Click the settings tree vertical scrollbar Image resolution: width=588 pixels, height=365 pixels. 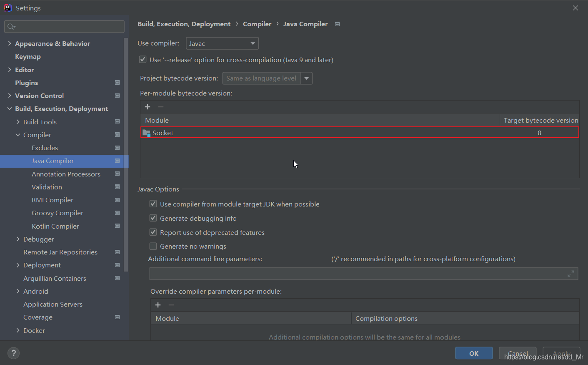point(126,154)
